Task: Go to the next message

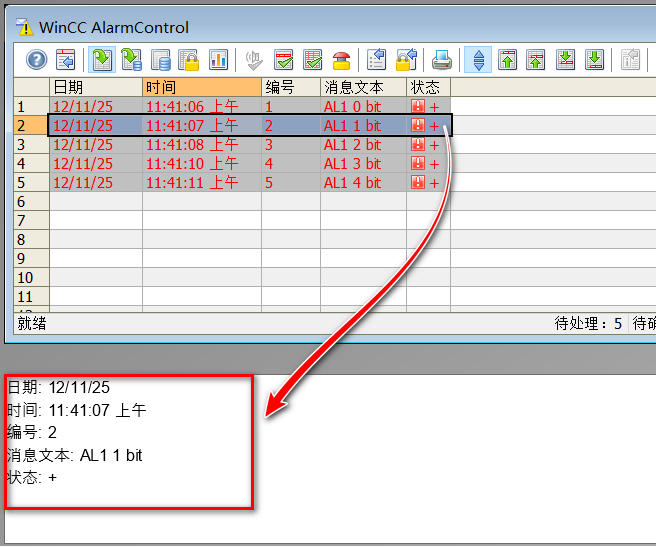Action: click(x=565, y=60)
